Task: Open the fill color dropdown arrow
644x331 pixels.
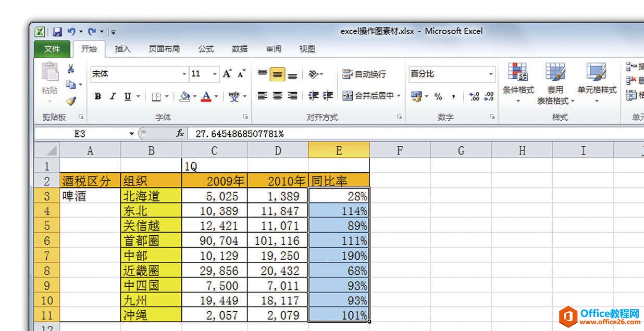Action: pos(194,96)
